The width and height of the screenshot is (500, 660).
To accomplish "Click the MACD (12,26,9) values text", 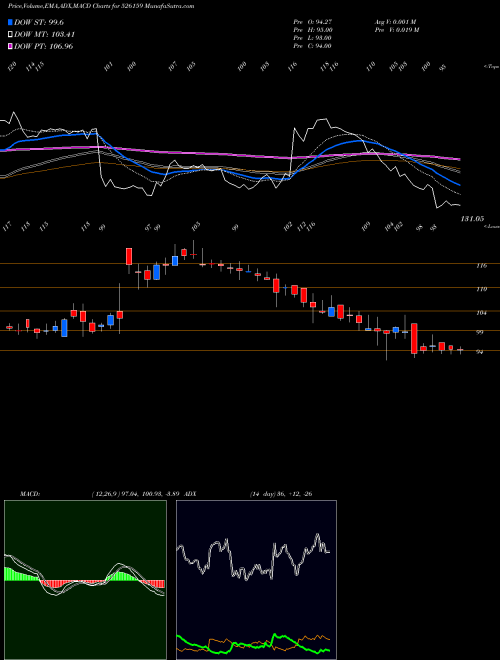I will tap(138, 494).
